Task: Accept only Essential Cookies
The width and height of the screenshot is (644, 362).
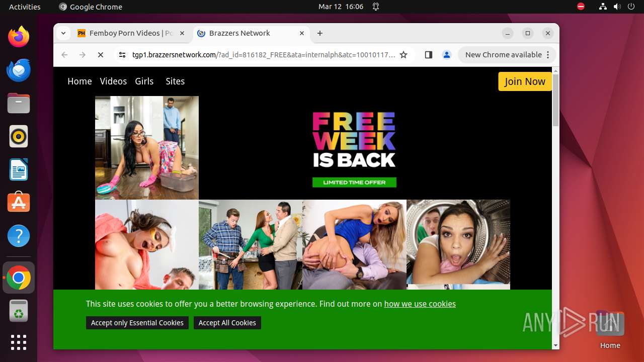Action: tap(137, 323)
